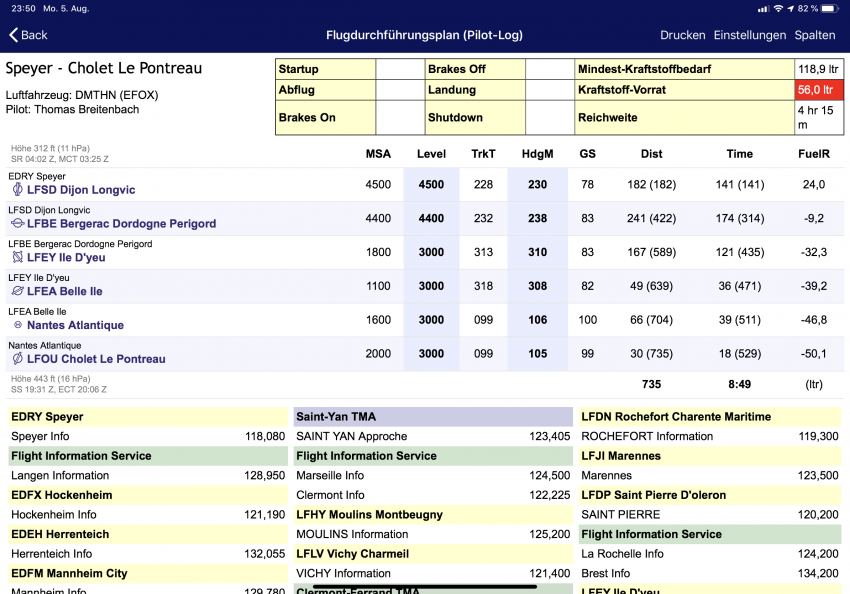The width and height of the screenshot is (850, 594).
Task: Tap the location arrow in status bar
Action: [790, 9]
